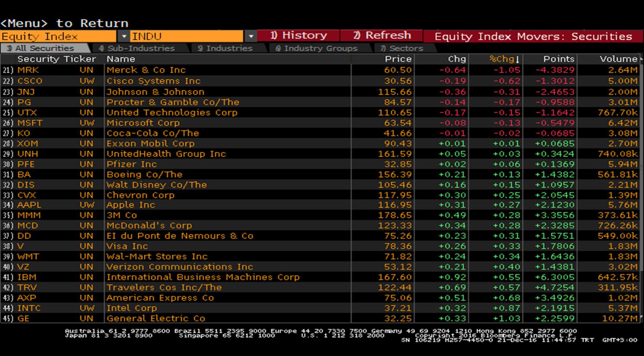Image resolution: width=644 pixels, height=356 pixels.
Task: Click Merck points value -4.3829
Action: coord(555,70)
